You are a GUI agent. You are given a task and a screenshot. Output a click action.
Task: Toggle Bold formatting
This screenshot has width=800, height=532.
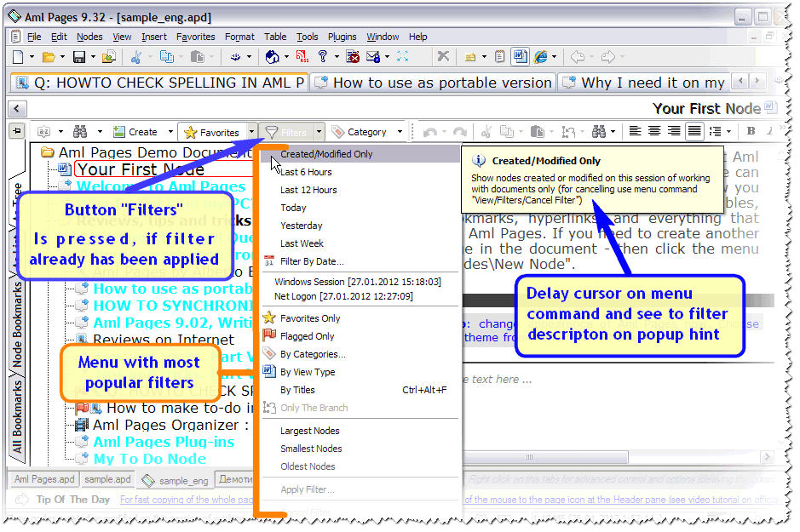(751, 131)
